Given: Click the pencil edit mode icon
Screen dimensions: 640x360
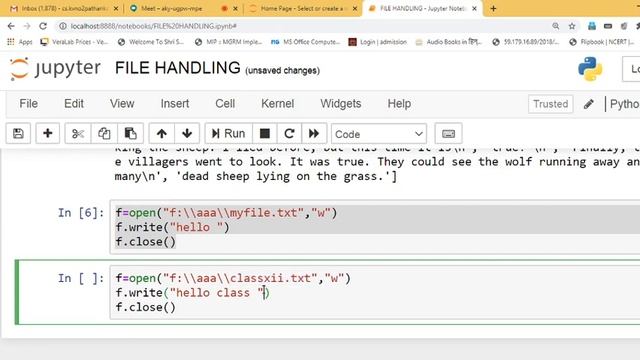Looking at the screenshot, I should [589, 104].
